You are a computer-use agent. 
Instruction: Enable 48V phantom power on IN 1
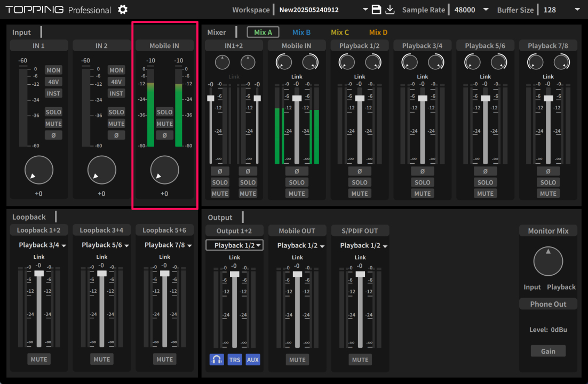[53, 82]
